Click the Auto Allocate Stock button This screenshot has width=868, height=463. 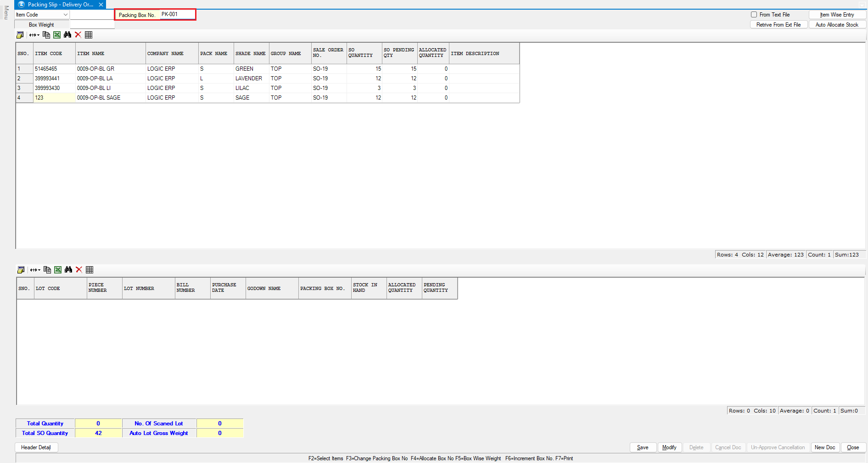(x=837, y=25)
